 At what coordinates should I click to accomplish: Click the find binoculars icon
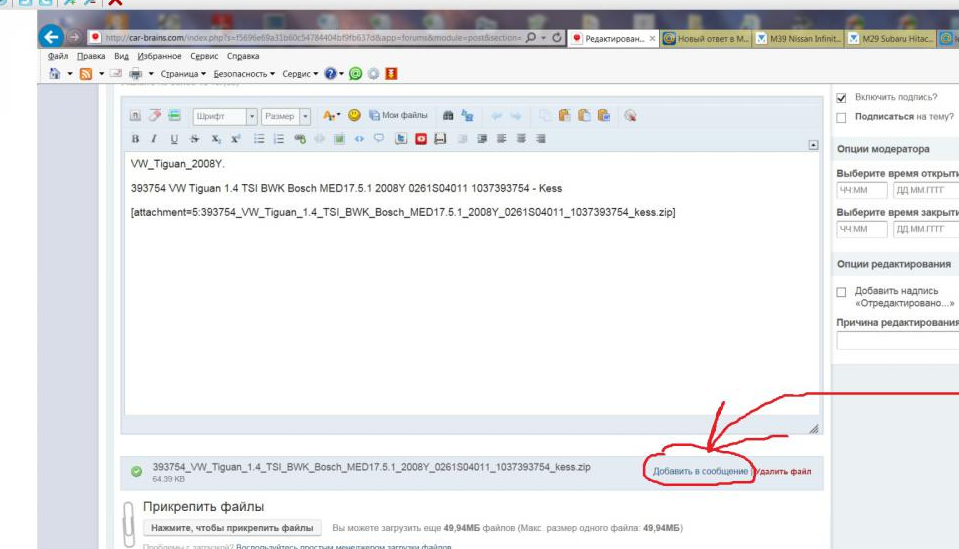tap(448, 116)
